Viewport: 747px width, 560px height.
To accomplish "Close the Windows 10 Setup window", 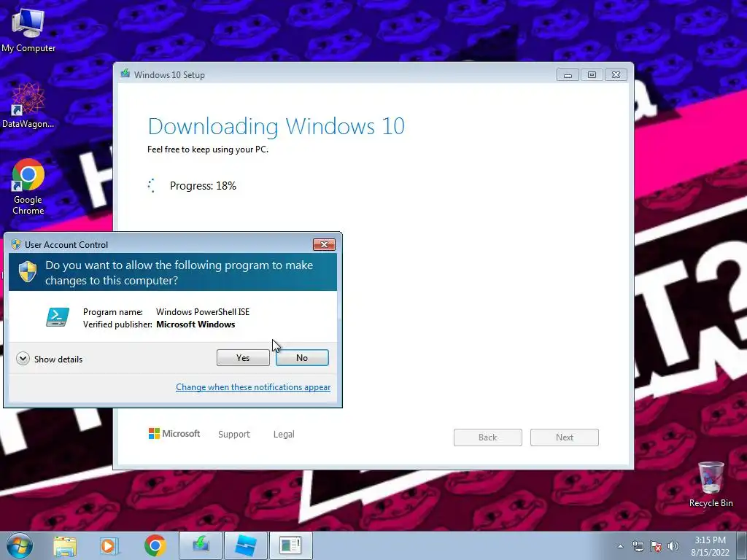I will (x=616, y=75).
